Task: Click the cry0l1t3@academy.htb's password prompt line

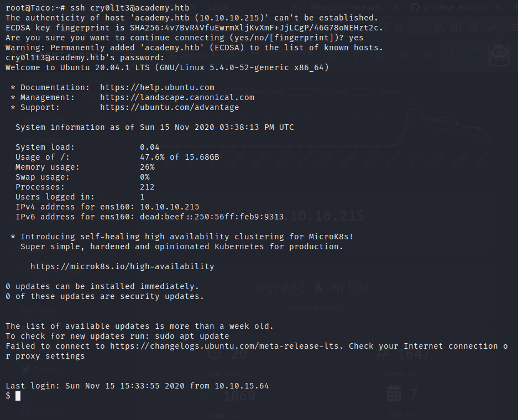Action: point(85,57)
